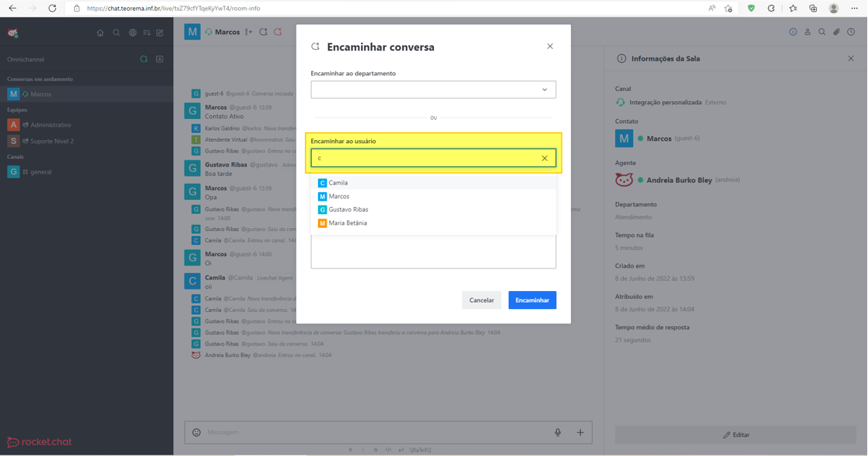Click the red close chat icon in room header

click(x=278, y=32)
